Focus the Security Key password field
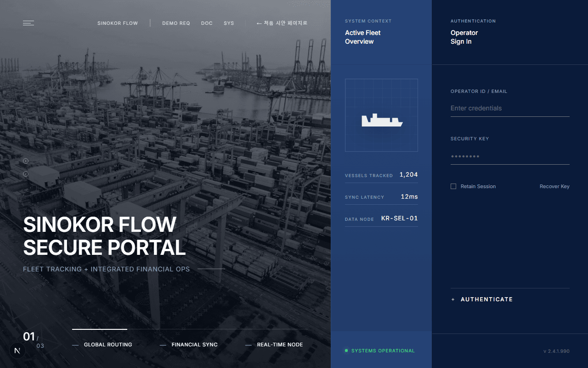This screenshot has height=368, width=588. (x=510, y=156)
